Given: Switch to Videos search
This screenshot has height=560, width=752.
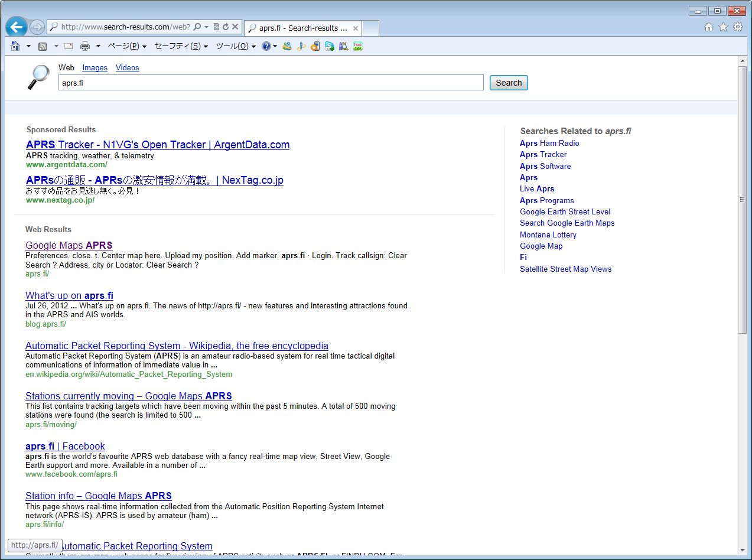Looking at the screenshot, I should coord(127,68).
